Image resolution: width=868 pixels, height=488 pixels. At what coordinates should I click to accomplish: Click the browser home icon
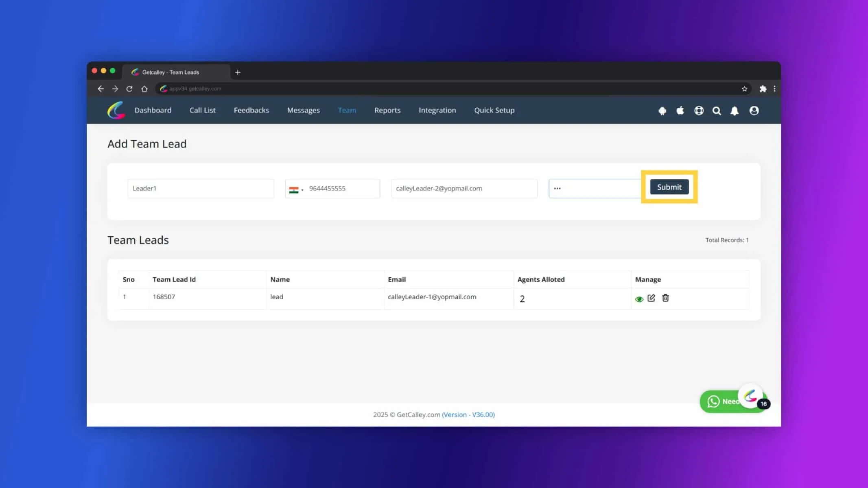(x=144, y=89)
